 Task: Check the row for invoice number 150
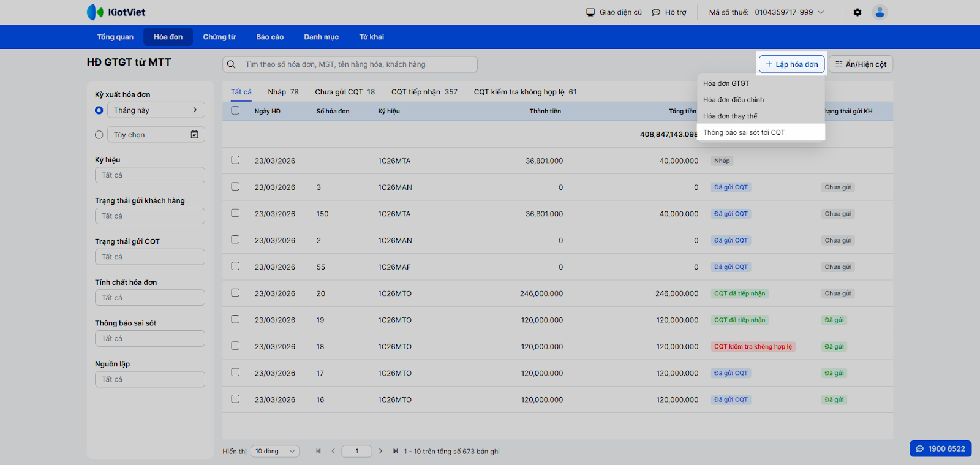[235, 213]
